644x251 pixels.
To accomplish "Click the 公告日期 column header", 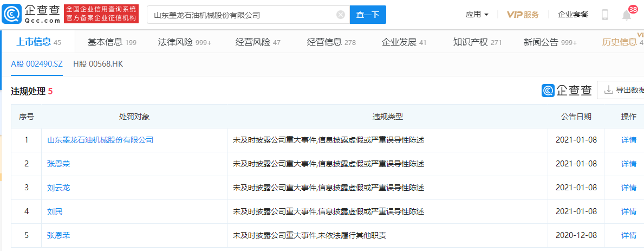I will coord(576,117).
